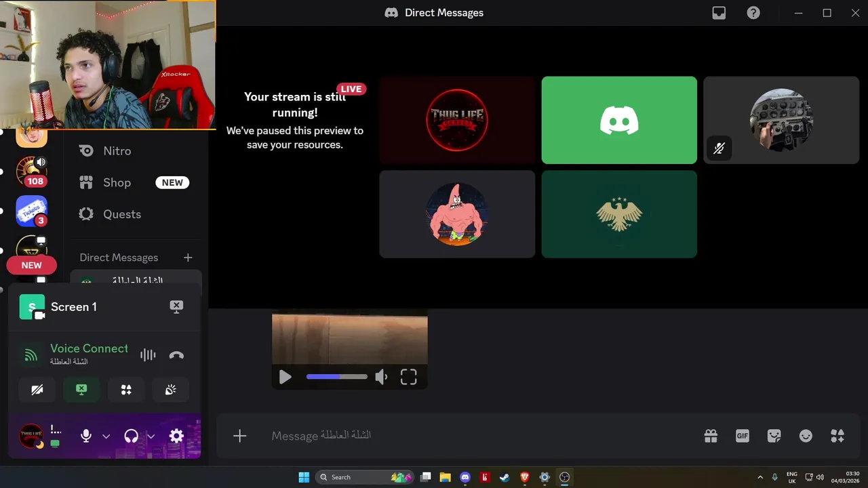The image size is (868, 488).
Task: Open the sticker picker
Action: pos(774,436)
